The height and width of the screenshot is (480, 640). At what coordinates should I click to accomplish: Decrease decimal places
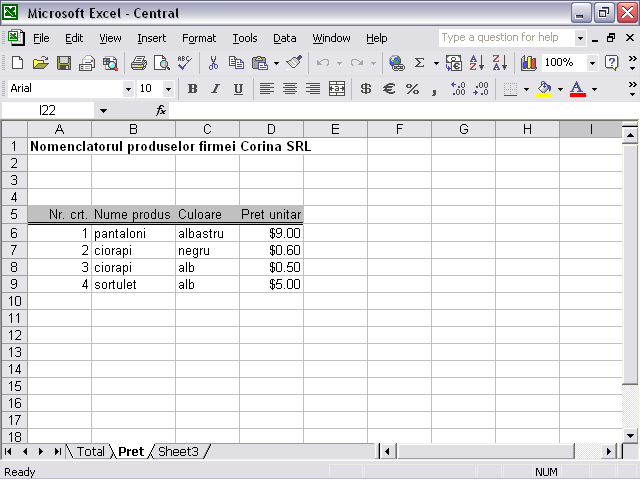pyautogui.click(x=481, y=89)
